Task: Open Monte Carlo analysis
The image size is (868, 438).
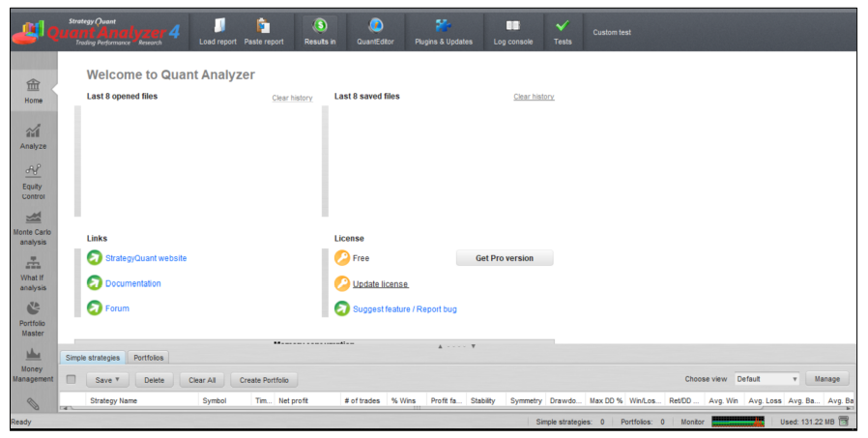Action: [x=33, y=228]
